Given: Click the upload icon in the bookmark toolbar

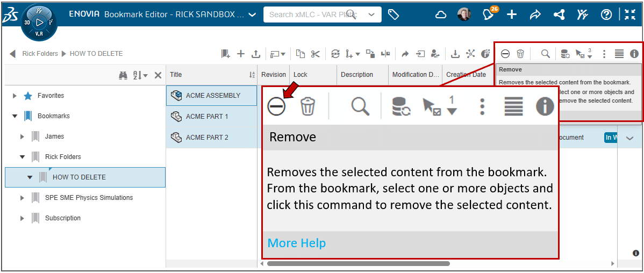Looking at the screenshot, I should click(255, 53).
